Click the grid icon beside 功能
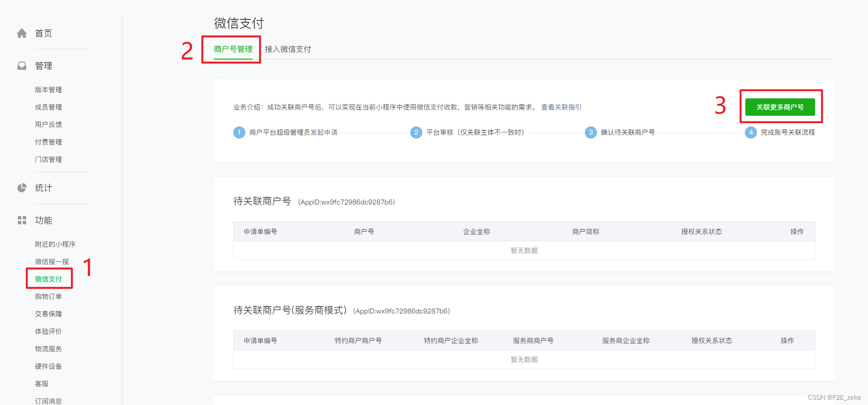This screenshot has height=405, width=868. tap(22, 220)
